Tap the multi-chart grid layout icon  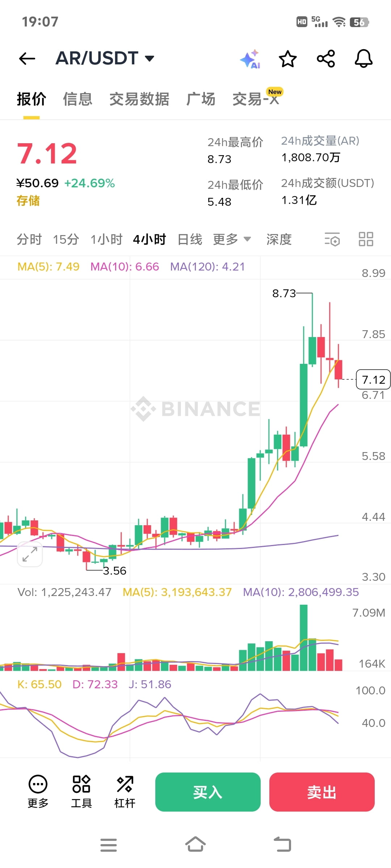tap(366, 239)
